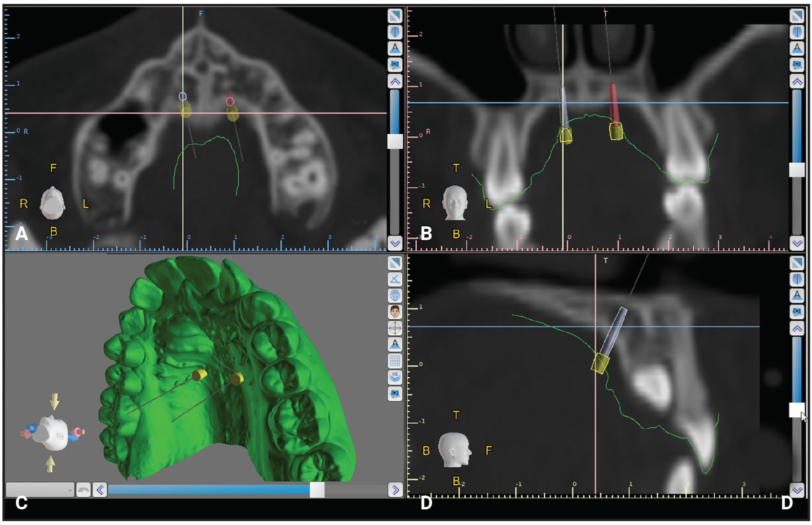Click the top yellow arrow on head orientation widget

pyautogui.click(x=54, y=402)
